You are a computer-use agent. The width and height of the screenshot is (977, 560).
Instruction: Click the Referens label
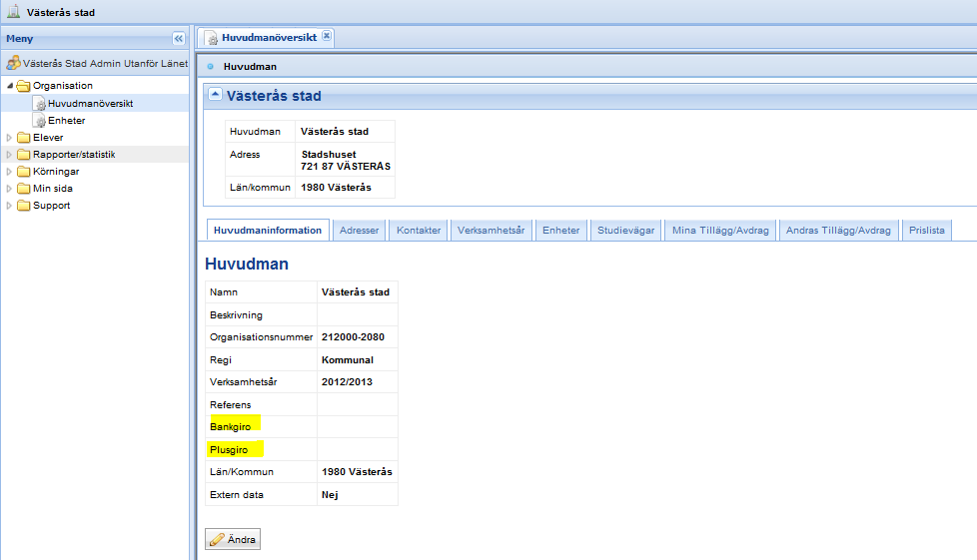pyautogui.click(x=231, y=405)
